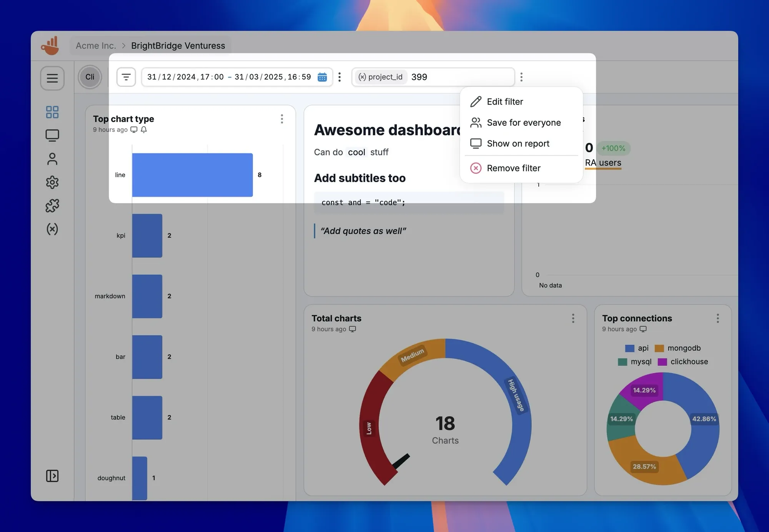Click Save for everyone option
This screenshot has width=769, height=532.
point(523,123)
